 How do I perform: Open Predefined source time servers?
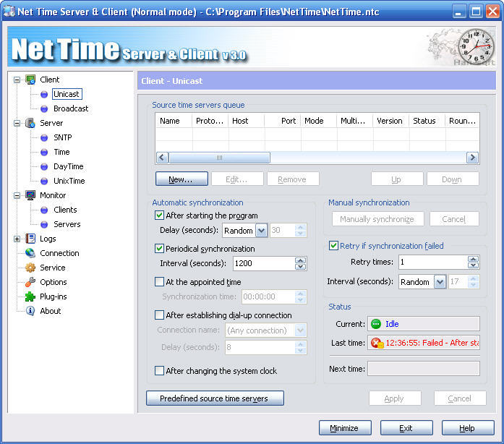(215, 398)
